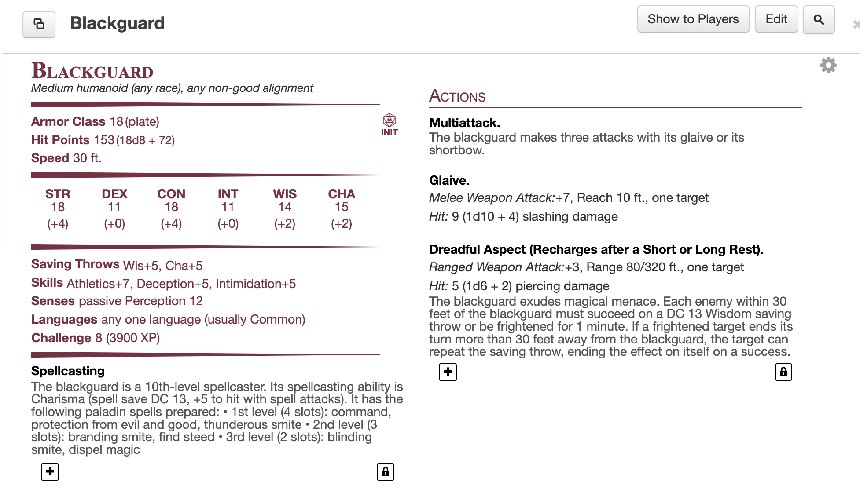
Task: Open the sheet settings gear
Action: 828,66
